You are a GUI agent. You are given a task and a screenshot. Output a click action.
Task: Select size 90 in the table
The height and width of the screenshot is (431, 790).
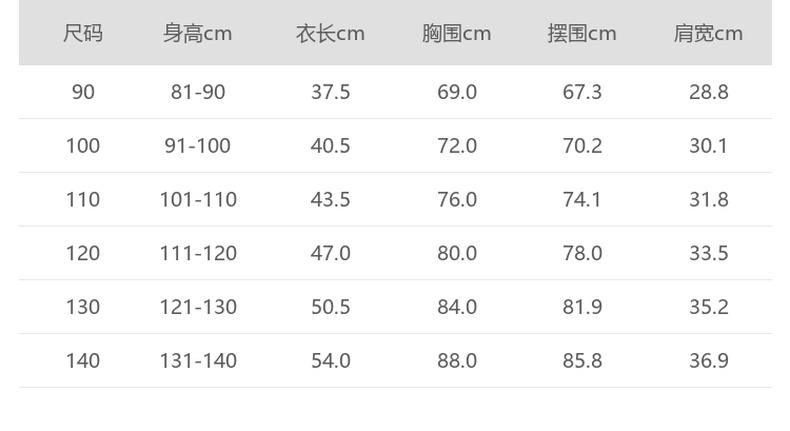point(83,92)
